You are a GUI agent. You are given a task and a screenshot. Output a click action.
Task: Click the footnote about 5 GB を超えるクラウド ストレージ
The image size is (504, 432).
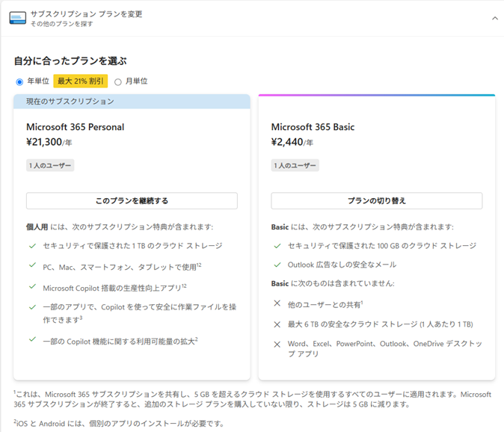(x=252, y=399)
